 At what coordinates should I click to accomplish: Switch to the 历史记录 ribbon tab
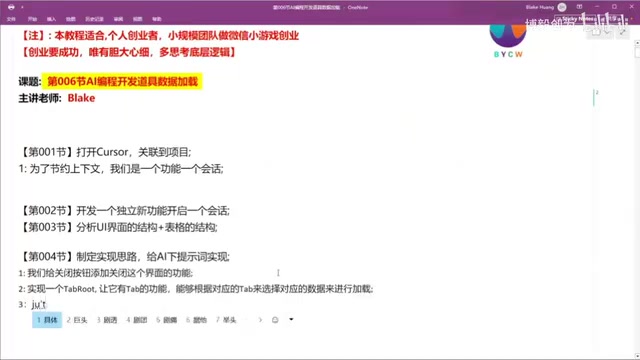tap(94, 19)
